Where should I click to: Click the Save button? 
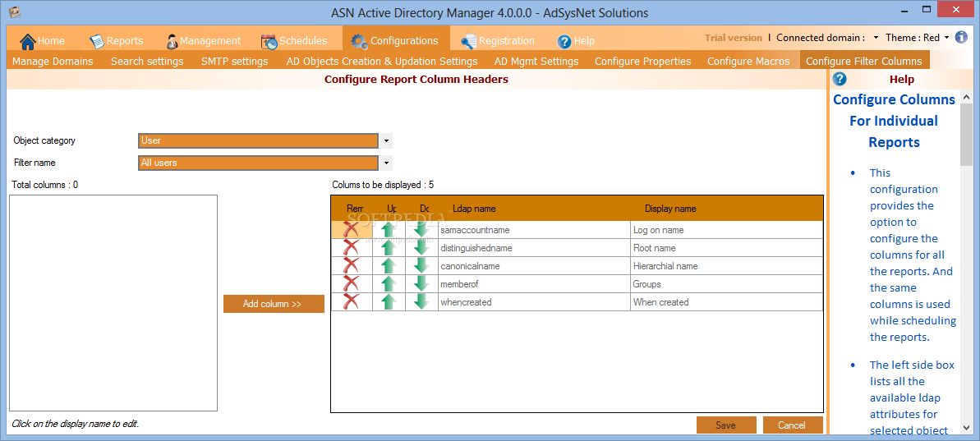[725, 425]
